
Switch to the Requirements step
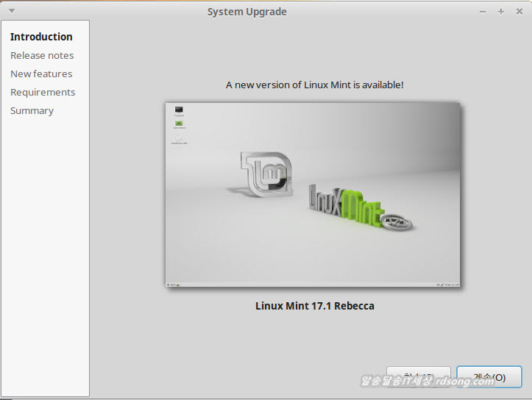pyautogui.click(x=43, y=92)
